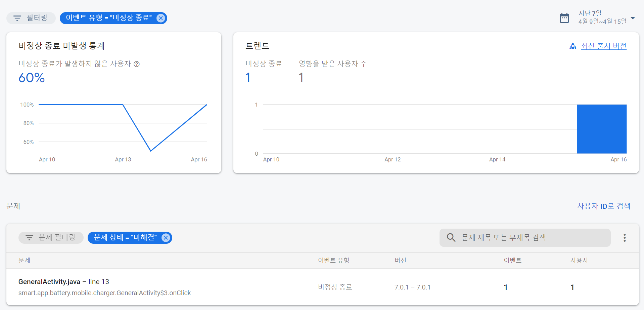644x310 pixels.
Task: Open the 최신 출시 버전 link
Action: point(603,46)
